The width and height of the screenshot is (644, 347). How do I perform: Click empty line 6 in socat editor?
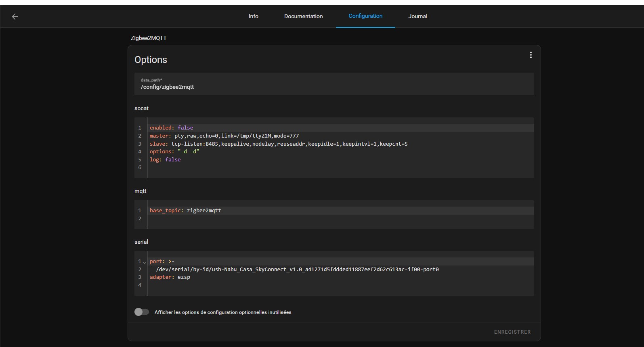click(242, 167)
